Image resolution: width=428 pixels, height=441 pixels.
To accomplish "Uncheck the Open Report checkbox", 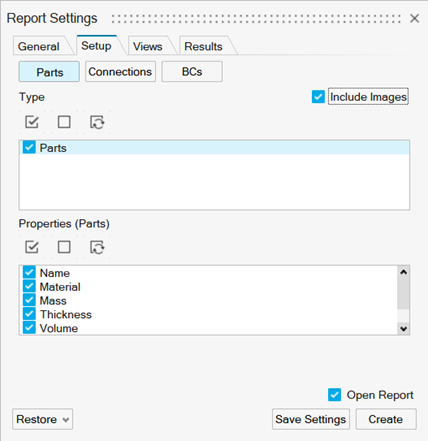I will pos(334,395).
